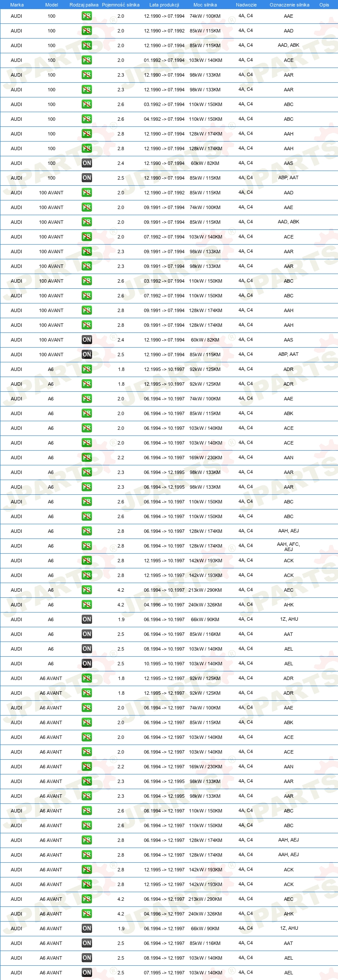
Task: Select '08.1994 -> 12.1997' production date cell
Action: 164,958
